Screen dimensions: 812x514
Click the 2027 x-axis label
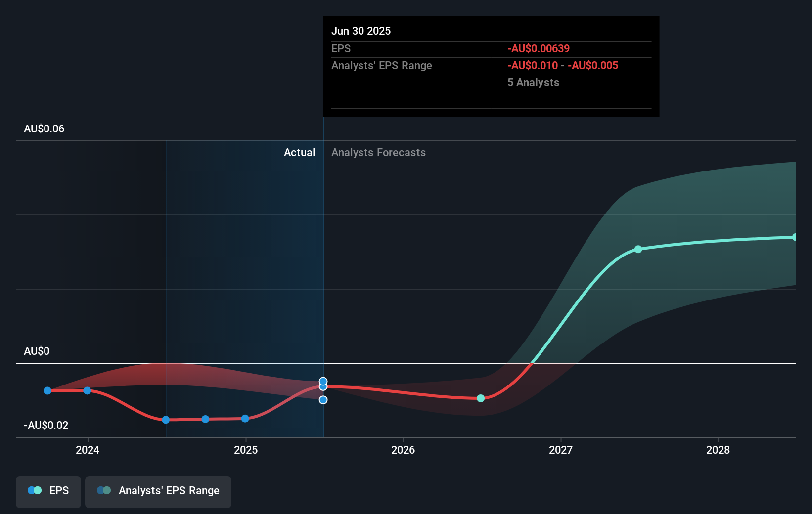click(561, 450)
